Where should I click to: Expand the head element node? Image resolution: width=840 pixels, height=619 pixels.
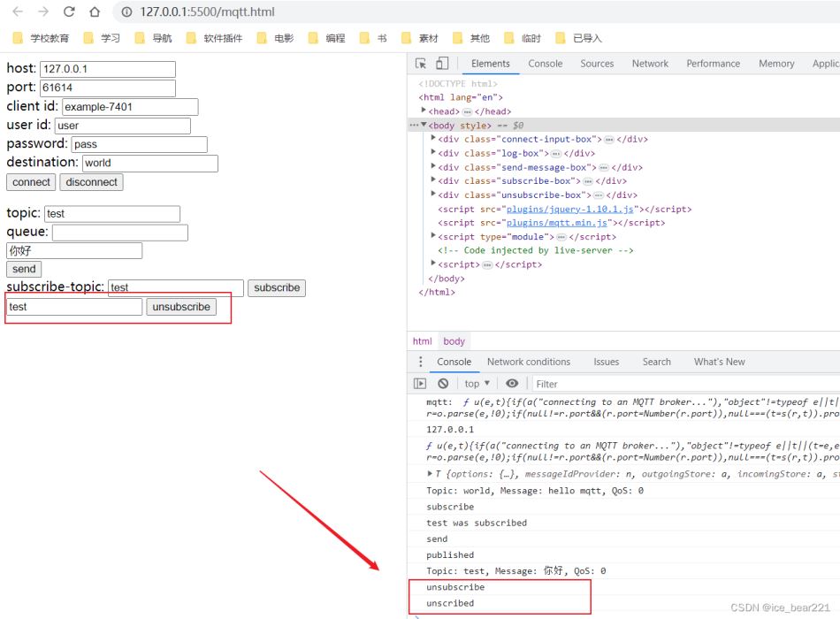424,111
